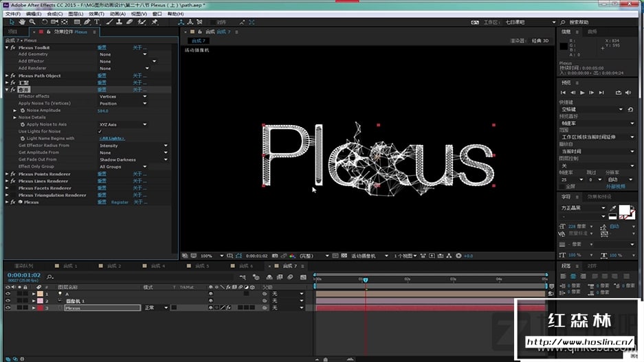Select the Zoom magnifier tool
Screen dimensions: 644x362
[32, 22]
